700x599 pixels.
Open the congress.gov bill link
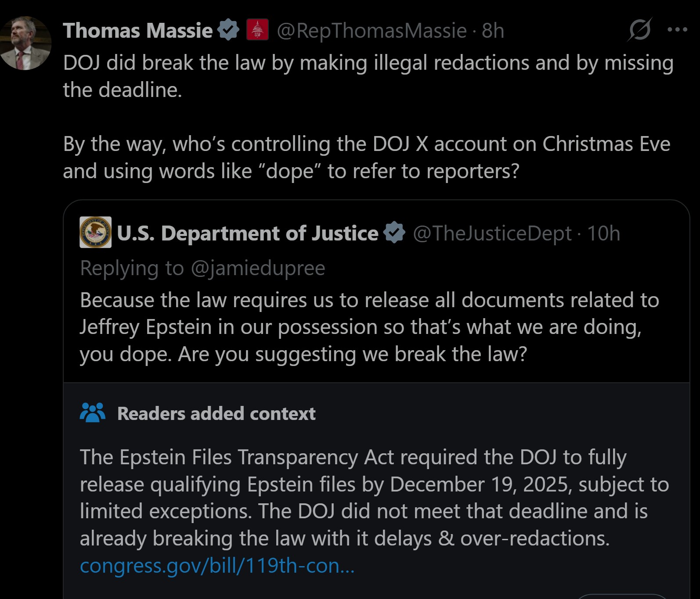[217, 566]
